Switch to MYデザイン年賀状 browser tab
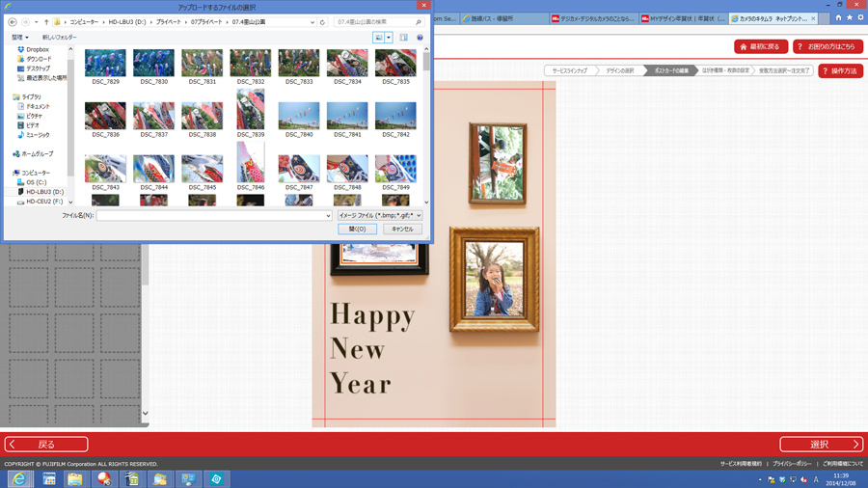The image size is (868, 488). pos(684,18)
